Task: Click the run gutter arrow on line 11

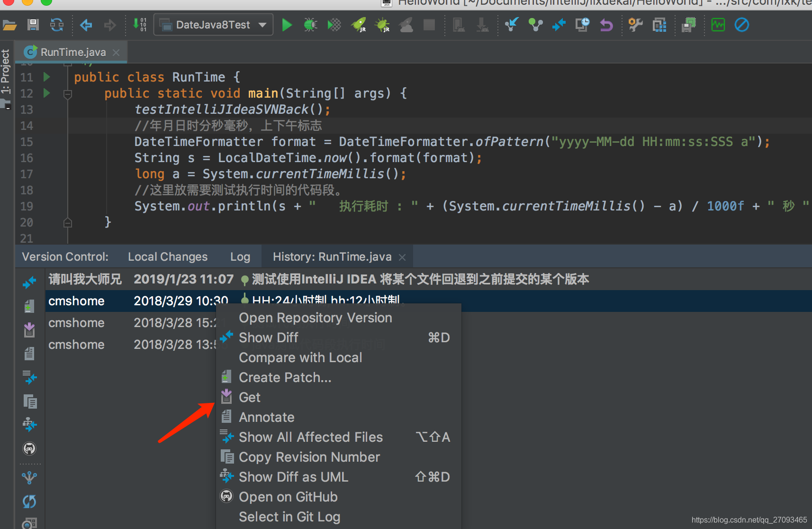Action: tap(46, 76)
